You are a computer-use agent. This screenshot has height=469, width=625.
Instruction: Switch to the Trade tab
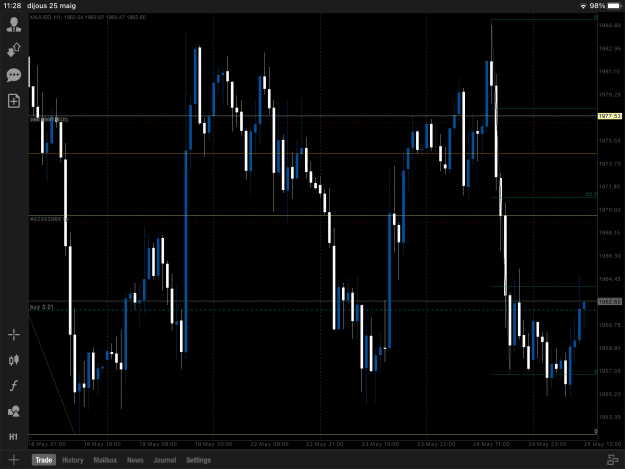pos(43,460)
